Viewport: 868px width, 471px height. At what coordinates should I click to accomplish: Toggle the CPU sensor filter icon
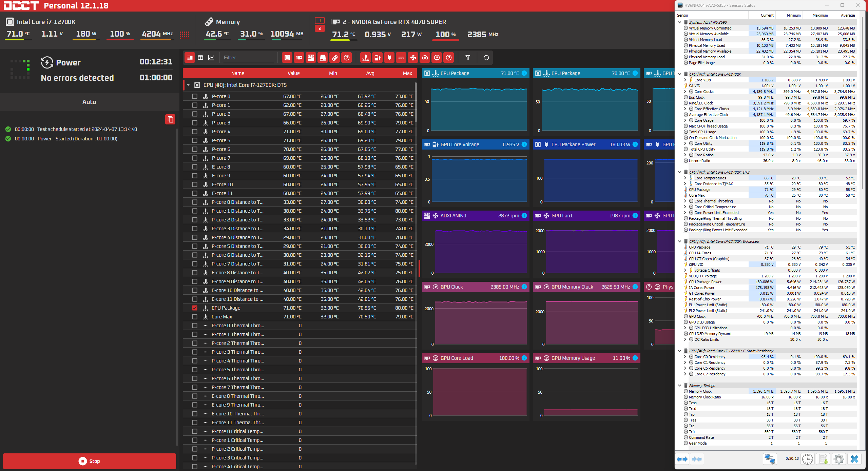coord(287,58)
